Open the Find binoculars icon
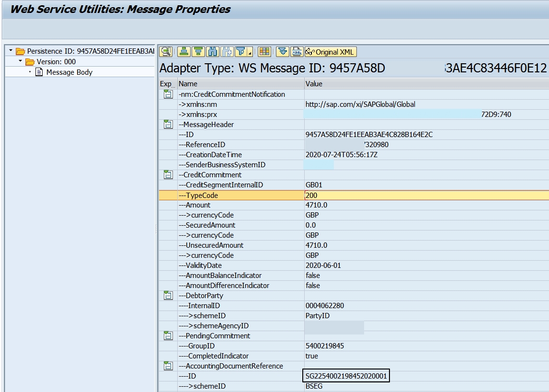This screenshot has width=549, height=392. tap(212, 51)
